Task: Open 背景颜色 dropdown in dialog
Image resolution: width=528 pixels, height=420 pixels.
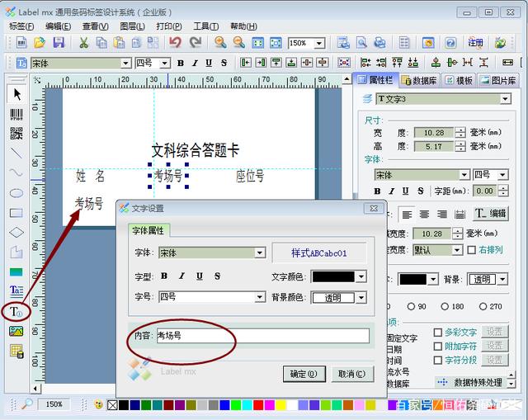Action: coord(361,298)
